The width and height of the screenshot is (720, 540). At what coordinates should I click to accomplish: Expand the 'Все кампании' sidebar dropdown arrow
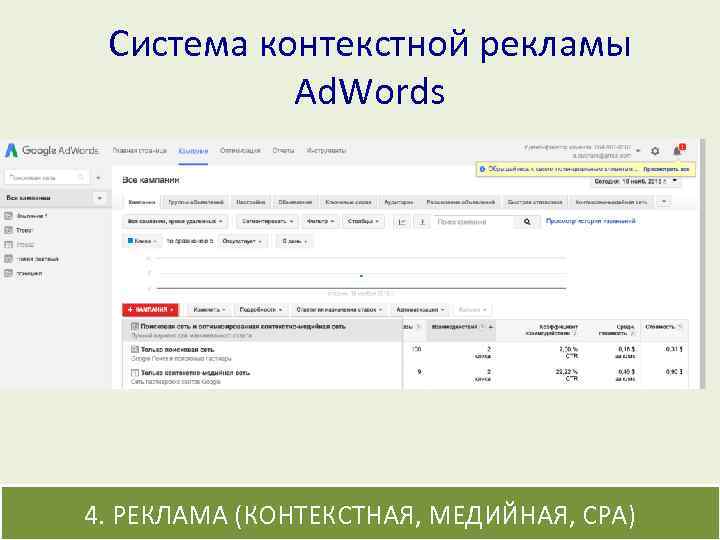pos(100,198)
